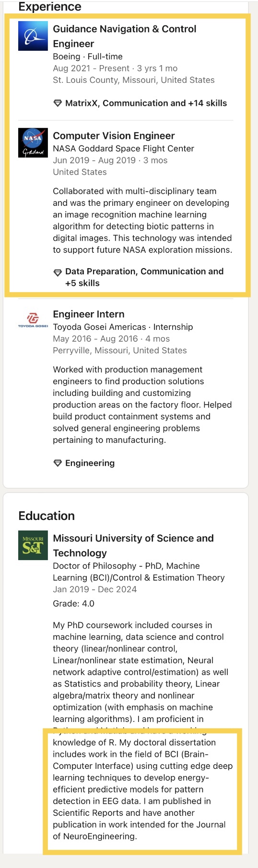Open Guidance Navigation & Control Engineer title
The width and height of the screenshot is (258, 868).
tap(125, 36)
